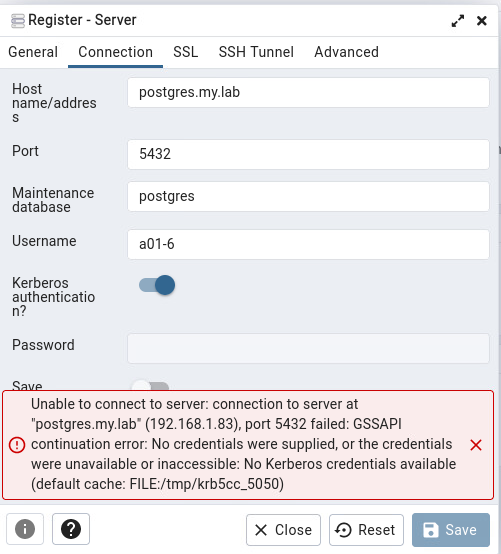
Task: Open help via question mark icon
Action: [71, 529]
